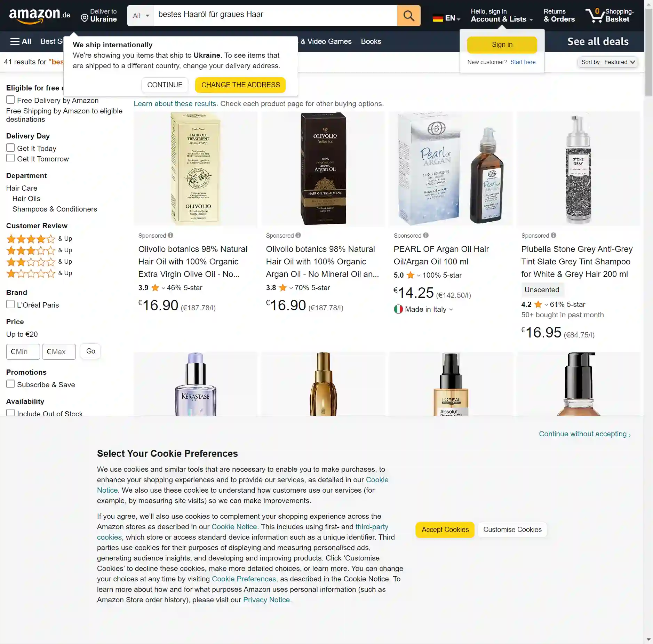The width and height of the screenshot is (653, 644).
Task: Click Sponsored info icon on PEARL OF Argan
Action: pos(426,236)
